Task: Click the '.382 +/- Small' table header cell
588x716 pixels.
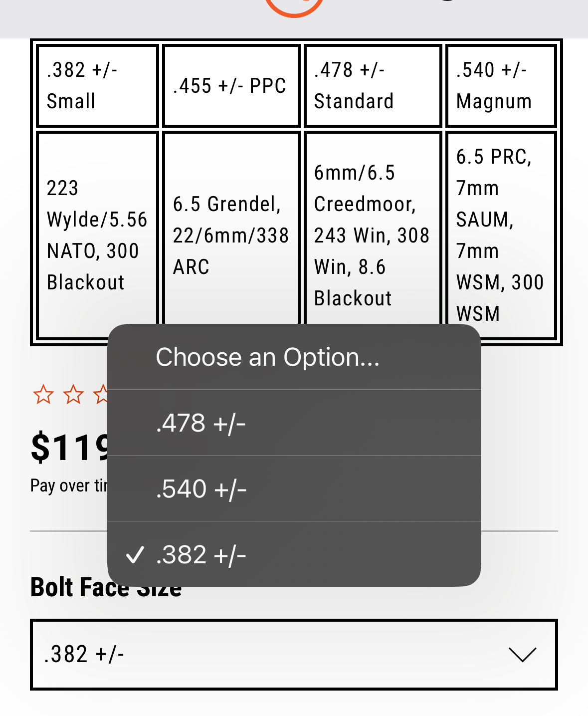Action: click(x=98, y=86)
